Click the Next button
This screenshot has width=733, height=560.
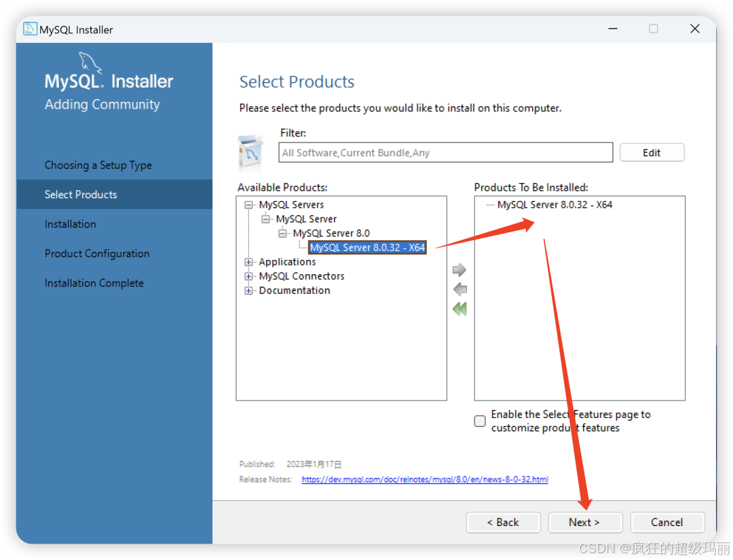coord(585,522)
